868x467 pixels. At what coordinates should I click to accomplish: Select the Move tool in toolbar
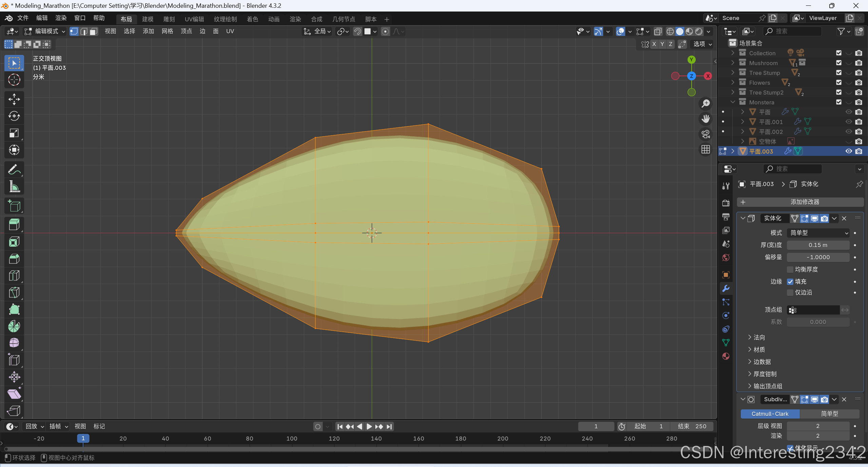click(x=14, y=99)
